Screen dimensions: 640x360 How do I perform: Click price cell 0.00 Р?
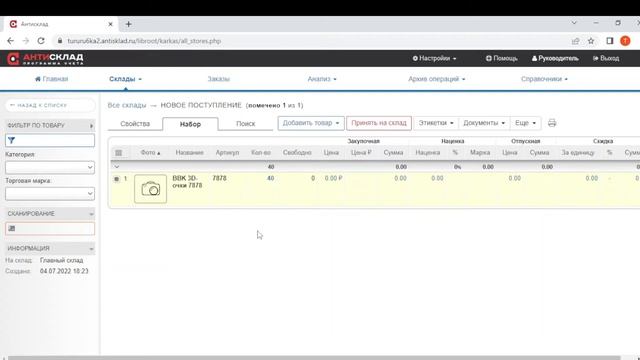[x=333, y=178]
